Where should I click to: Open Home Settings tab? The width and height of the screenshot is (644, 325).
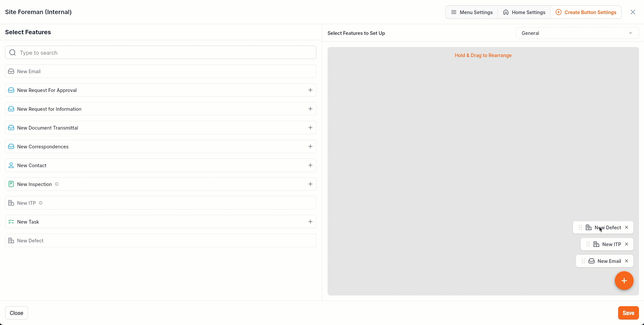tap(524, 12)
